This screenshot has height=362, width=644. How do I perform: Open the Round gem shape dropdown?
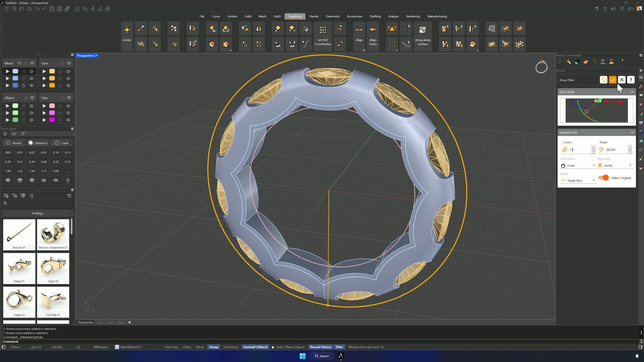coord(14,143)
